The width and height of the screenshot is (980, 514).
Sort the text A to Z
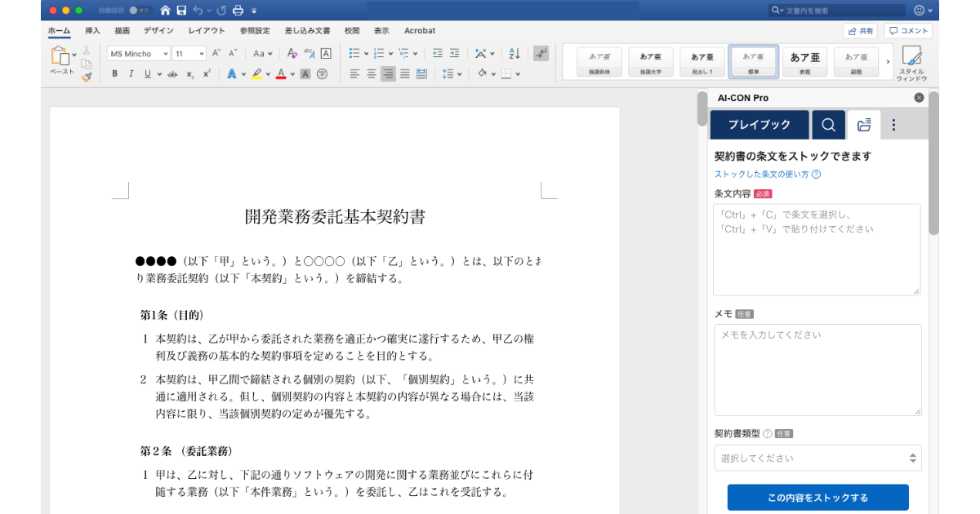coord(514,53)
